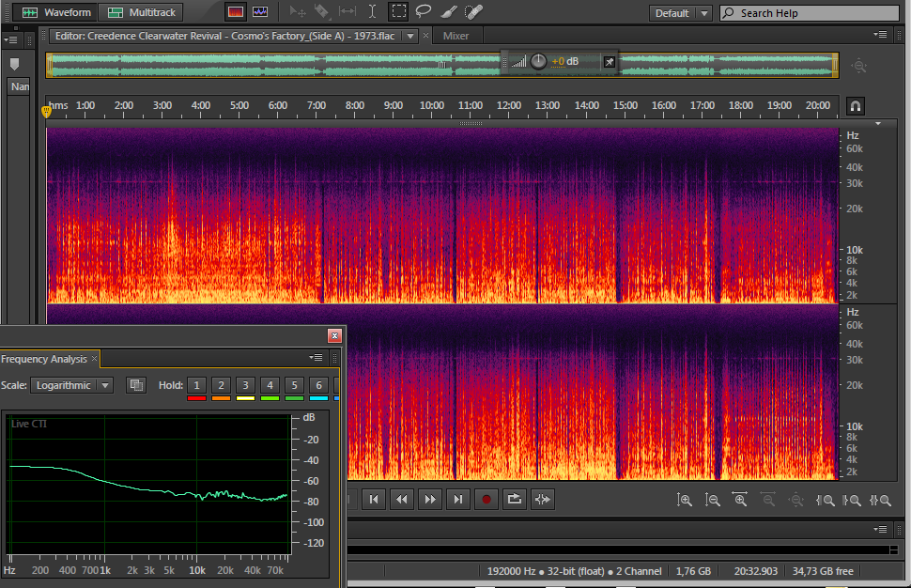
Task: Select the Slip tool
Action: tap(347, 11)
